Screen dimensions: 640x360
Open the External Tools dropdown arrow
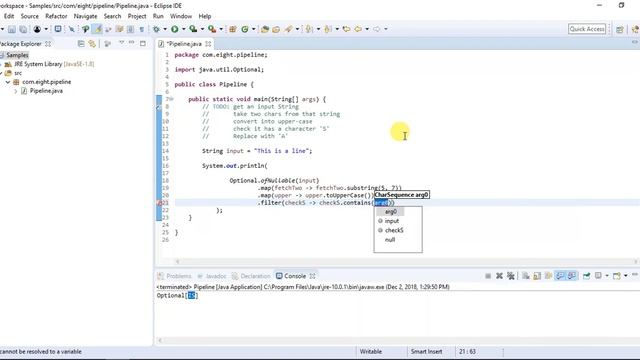click(221, 29)
